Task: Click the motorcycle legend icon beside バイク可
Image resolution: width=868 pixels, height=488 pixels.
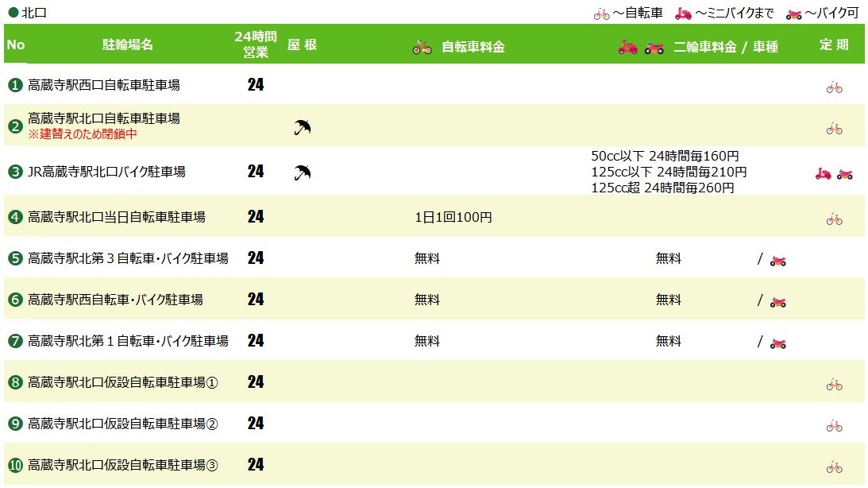Action: pyautogui.click(x=794, y=14)
